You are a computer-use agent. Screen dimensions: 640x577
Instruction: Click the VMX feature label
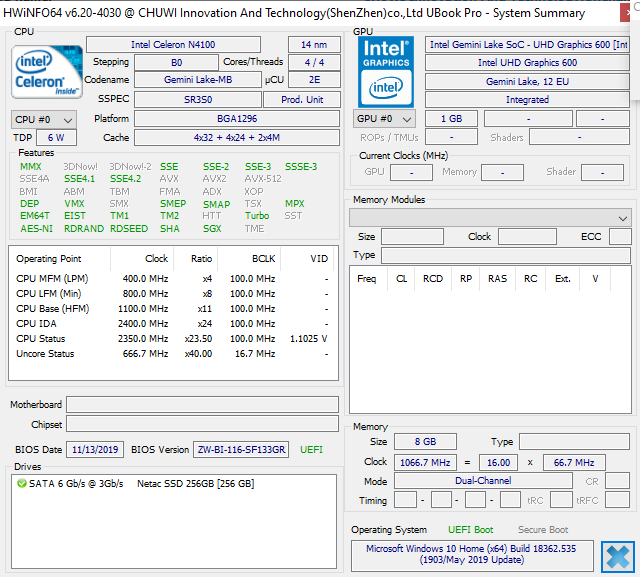pos(74,204)
